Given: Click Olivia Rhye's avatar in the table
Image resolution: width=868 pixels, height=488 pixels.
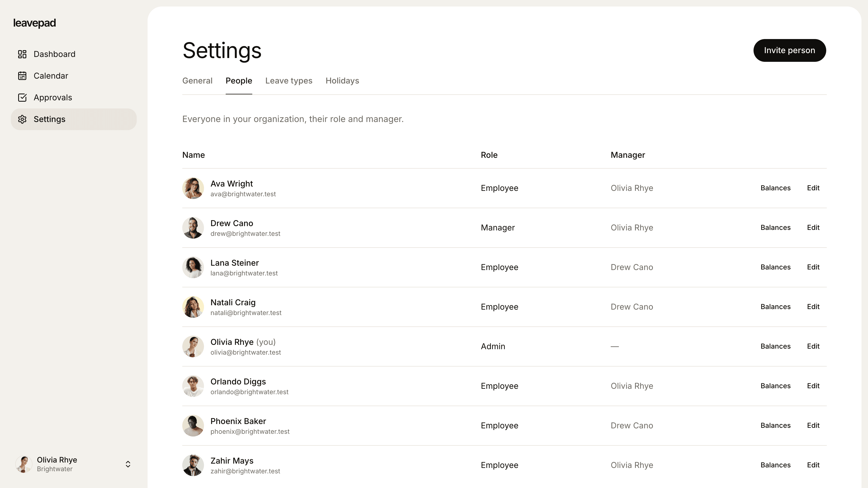Looking at the screenshot, I should point(193,346).
